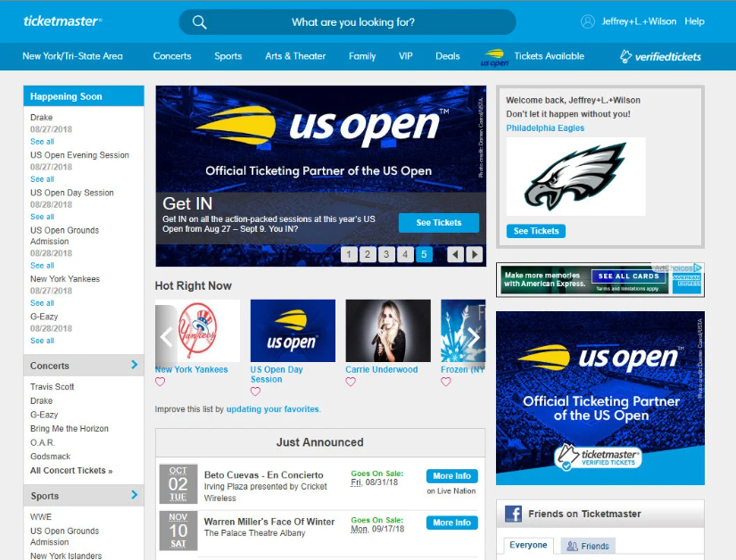Open the updating your favorites link
The image size is (736, 560).
coord(272,409)
